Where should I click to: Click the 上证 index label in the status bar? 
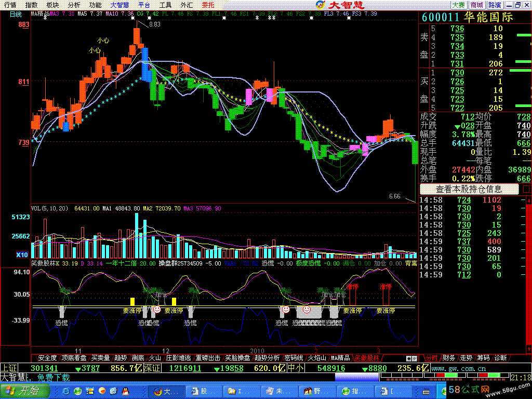pyautogui.click(x=9, y=368)
